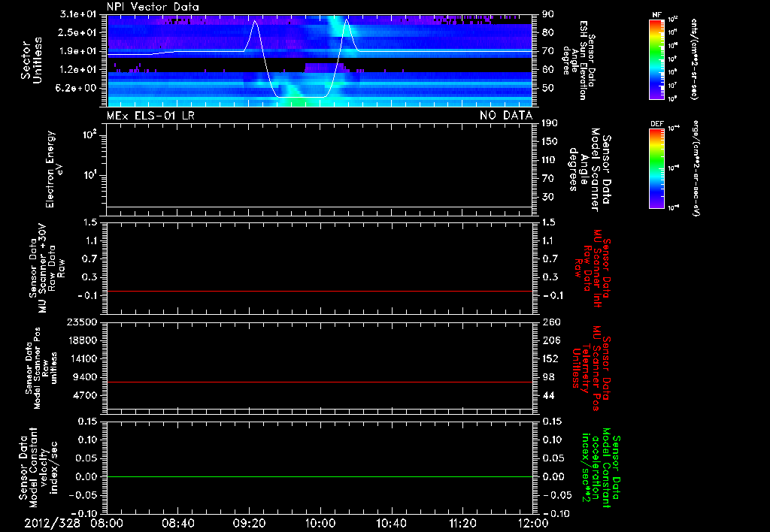Select the "Model Scanner Pos Raw" axis label
This screenshot has height=532, width=770.
41,368
